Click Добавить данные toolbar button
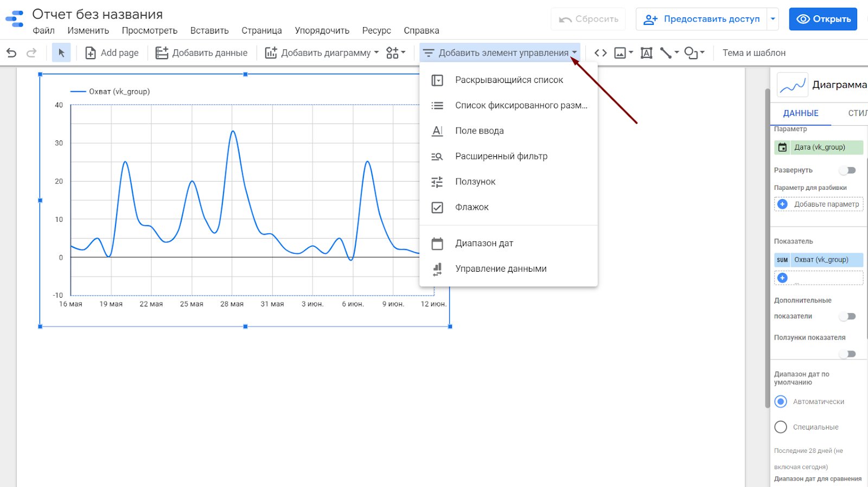The image size is (868, 487). click(201, 53)
